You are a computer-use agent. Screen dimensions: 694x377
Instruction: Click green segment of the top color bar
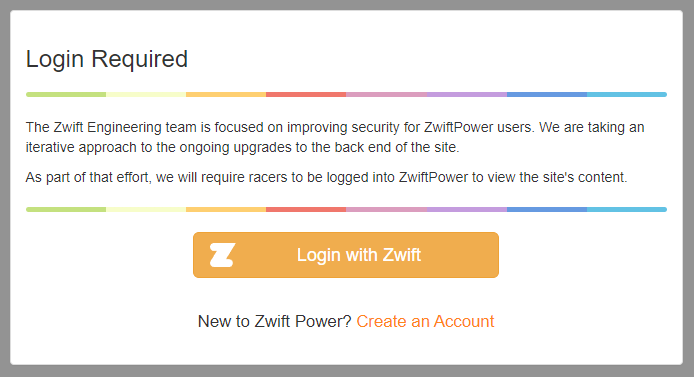[66, 94]
